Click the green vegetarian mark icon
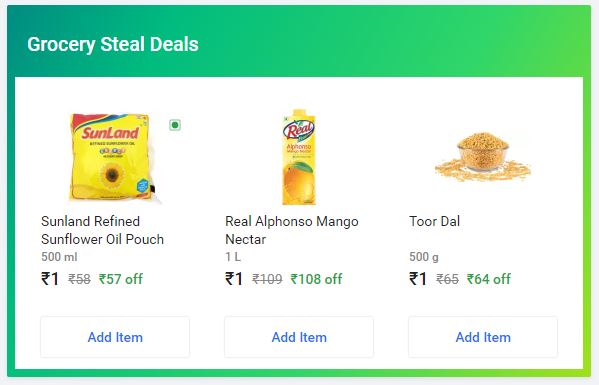 tap(175, 125)
